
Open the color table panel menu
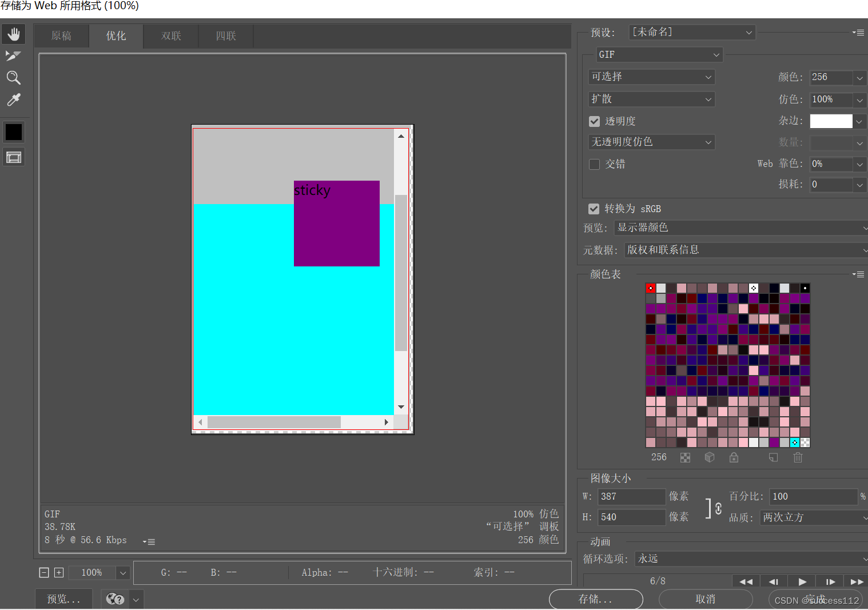[858, 274]
